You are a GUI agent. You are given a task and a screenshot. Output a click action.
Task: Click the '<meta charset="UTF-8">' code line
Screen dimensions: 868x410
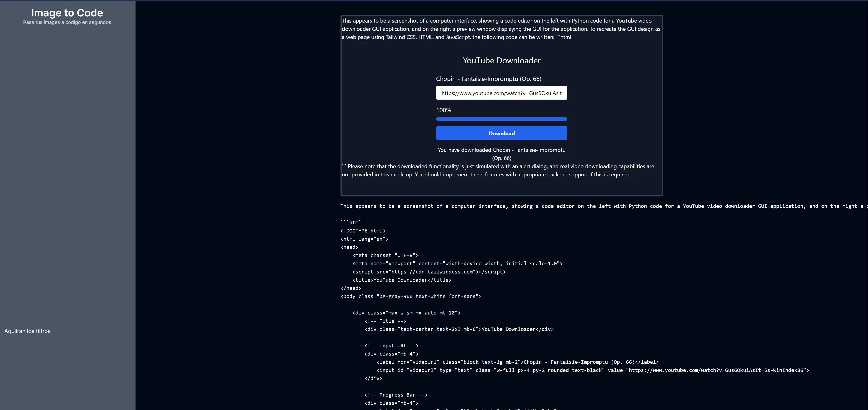click(x=385, y=255)
